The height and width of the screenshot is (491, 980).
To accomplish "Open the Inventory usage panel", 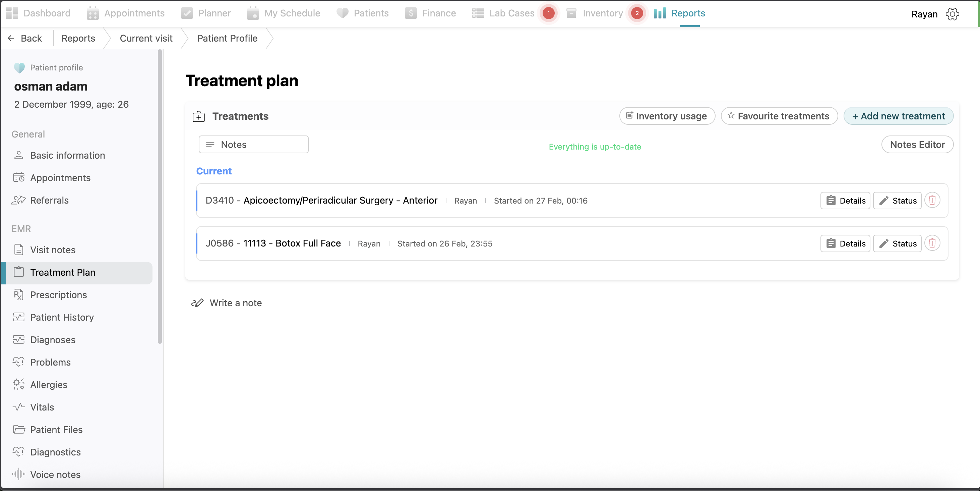I will [667, 116].
